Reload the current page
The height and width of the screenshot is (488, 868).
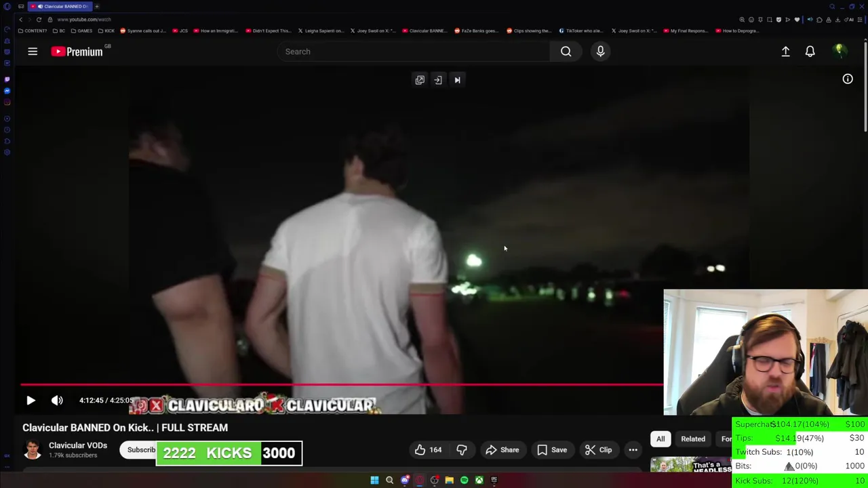[39, 20]
